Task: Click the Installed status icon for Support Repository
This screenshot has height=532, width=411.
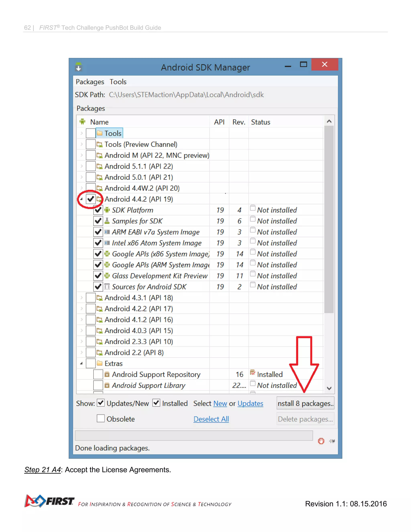Action: [253, 373]
